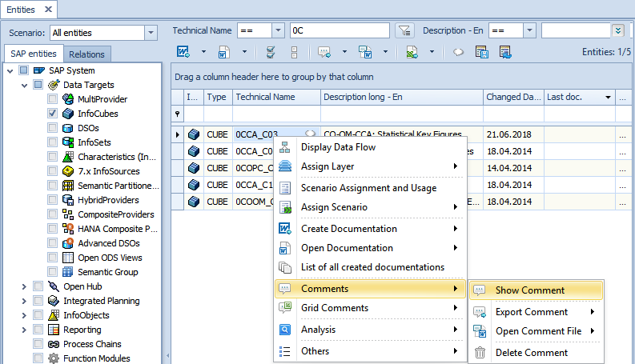635x364 pixels.
Task: Click the Excel export toolbar icon
Action: 412,52
